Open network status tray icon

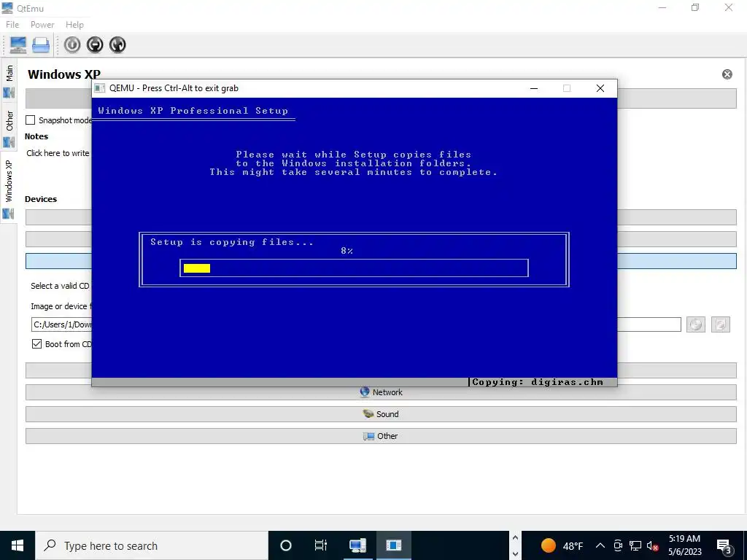(x=635, y=545)
